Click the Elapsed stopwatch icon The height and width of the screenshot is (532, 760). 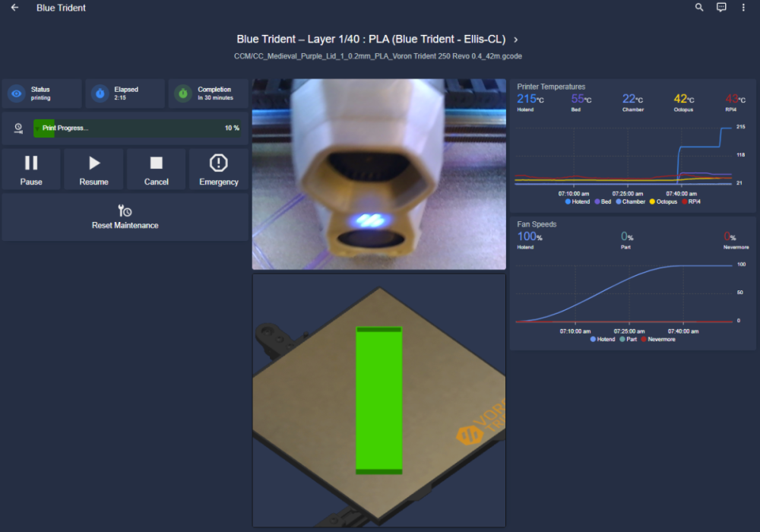coord(100,93)
